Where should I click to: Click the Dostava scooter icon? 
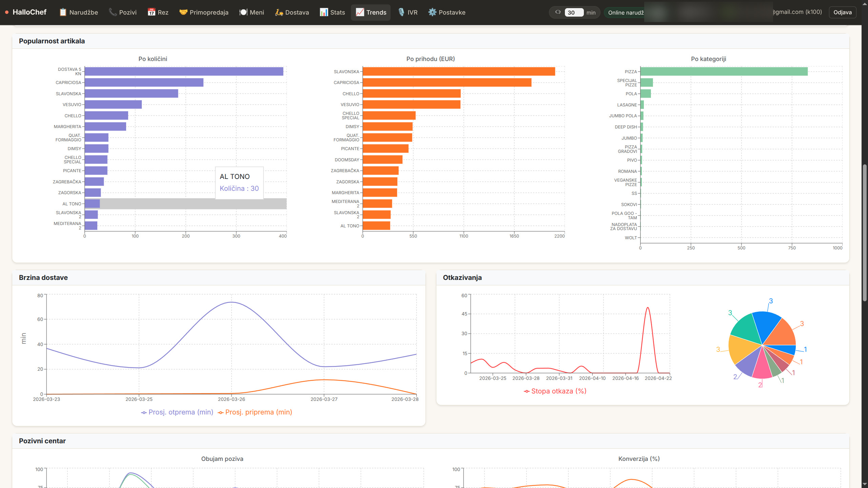[x=279, y=12]
